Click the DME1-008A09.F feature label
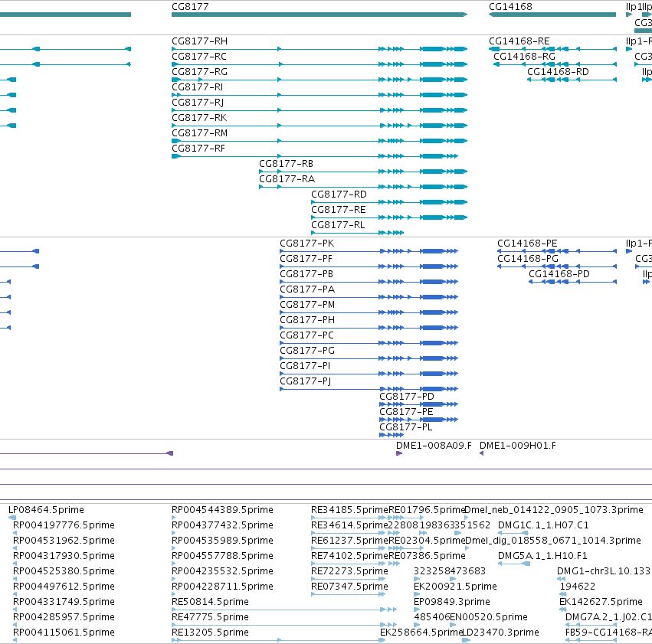The height and width of the screenshot is (644, 652). (x=434, y=446)
